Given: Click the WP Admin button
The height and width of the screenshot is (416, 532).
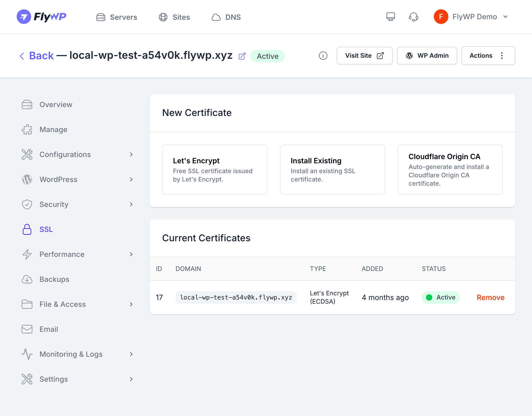Looking at the screenshot, I should tap(427, 56).
